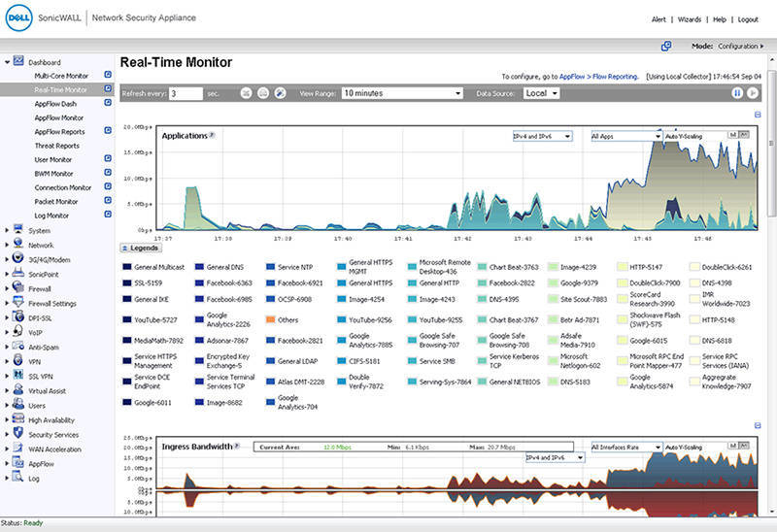Open AppFlow section icon
This screenshot has height=532, width=777.
point(18,463)
